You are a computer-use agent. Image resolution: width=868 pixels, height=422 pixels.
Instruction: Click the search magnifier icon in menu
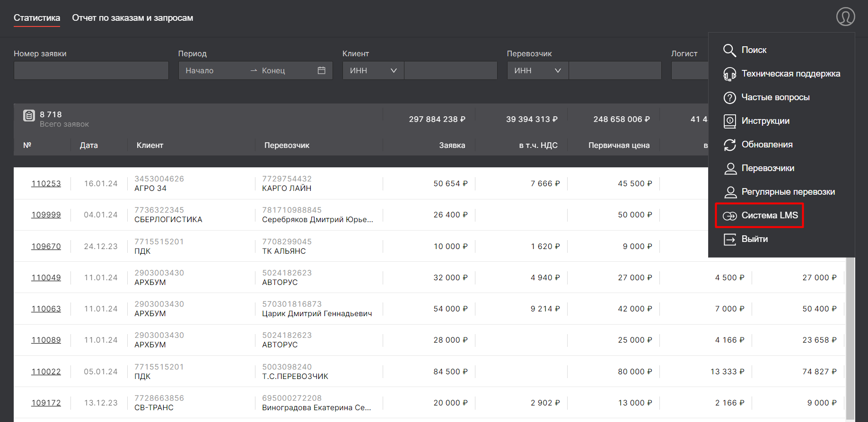pos(729,50)
